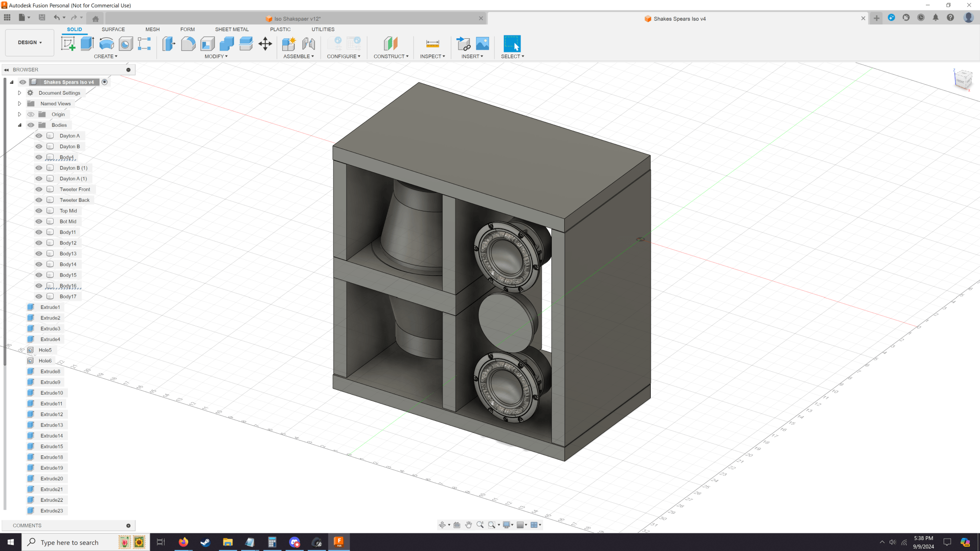This screenshot has height=551, width=980.
Task: Switch to the PLASTIC tab
Action: (x=280, y=29)
